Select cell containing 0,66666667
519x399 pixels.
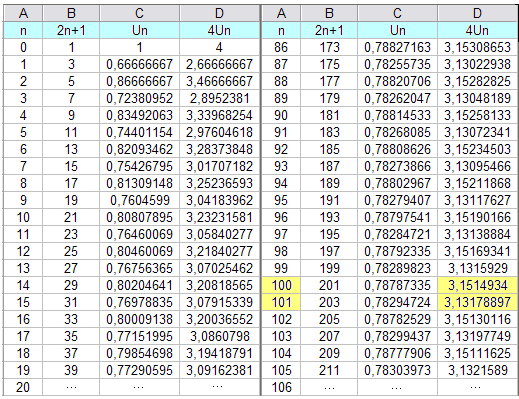coord(139,64)
